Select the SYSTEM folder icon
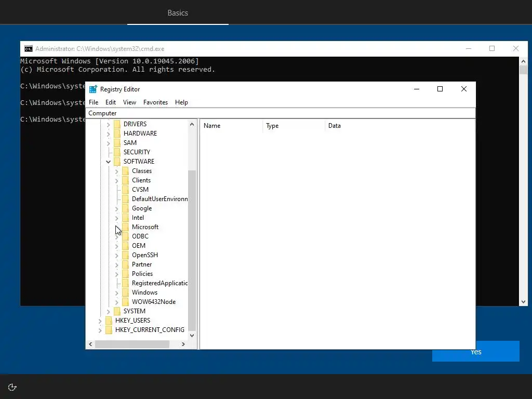Screen dimensions: 532x399 click(117, 311)
